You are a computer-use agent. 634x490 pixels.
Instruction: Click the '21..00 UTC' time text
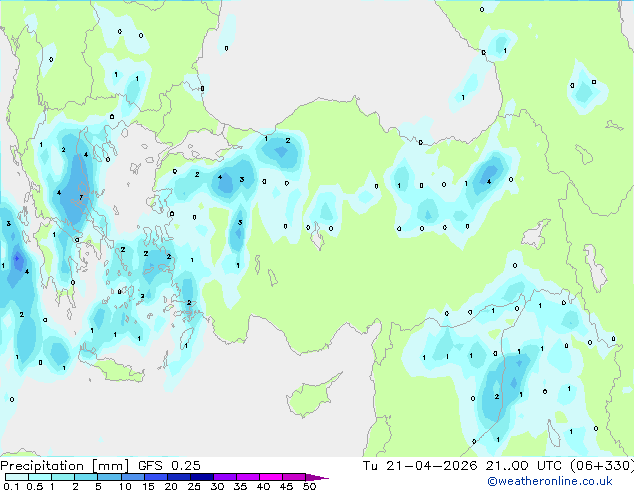click(x=524, y=466)
